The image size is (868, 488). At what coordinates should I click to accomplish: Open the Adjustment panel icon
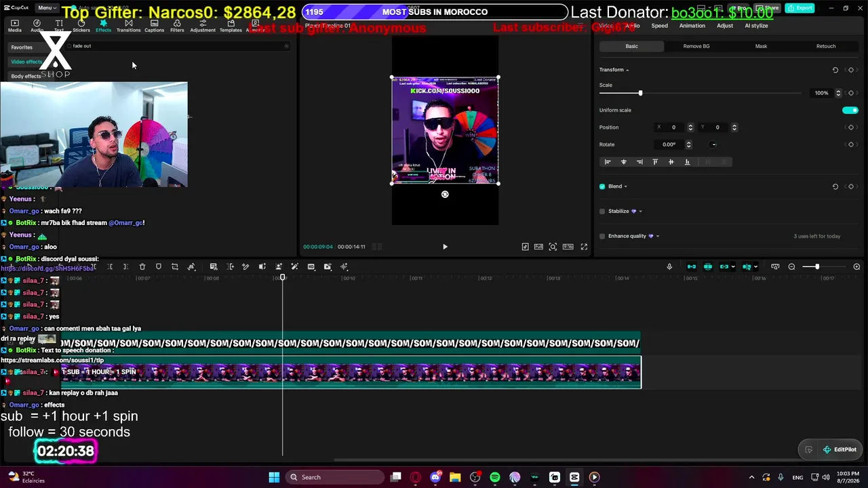(x=203, y=26)
